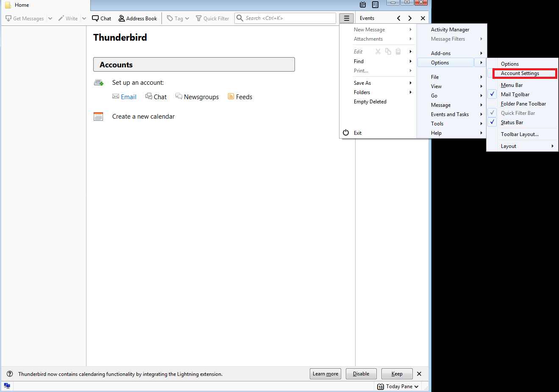This screenshot has width=559, height=392.
Task: Click the Exit power icon
Action: pos(346,133)
